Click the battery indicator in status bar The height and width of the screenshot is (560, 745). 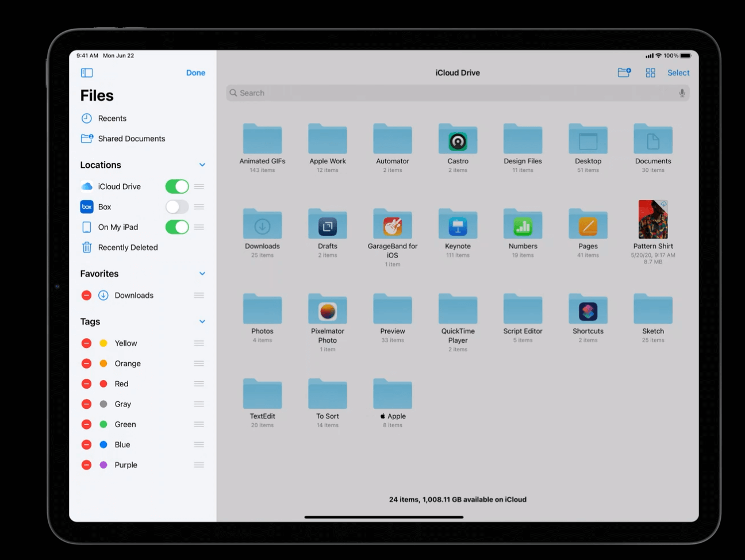click(x=685, y=56)
